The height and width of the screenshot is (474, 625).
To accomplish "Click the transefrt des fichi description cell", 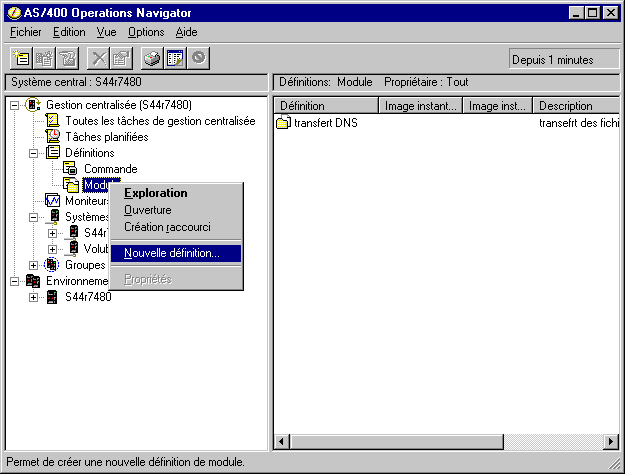I will [579, 123].
